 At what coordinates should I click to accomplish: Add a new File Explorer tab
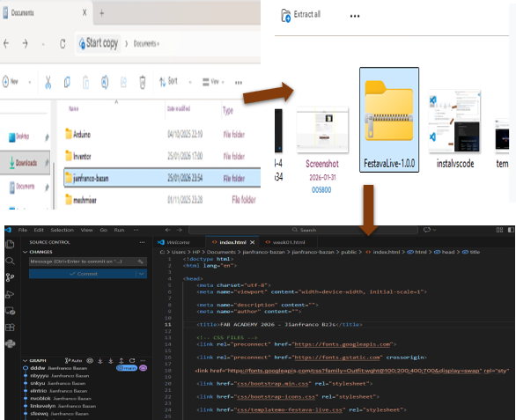click(x=101, y=13)
